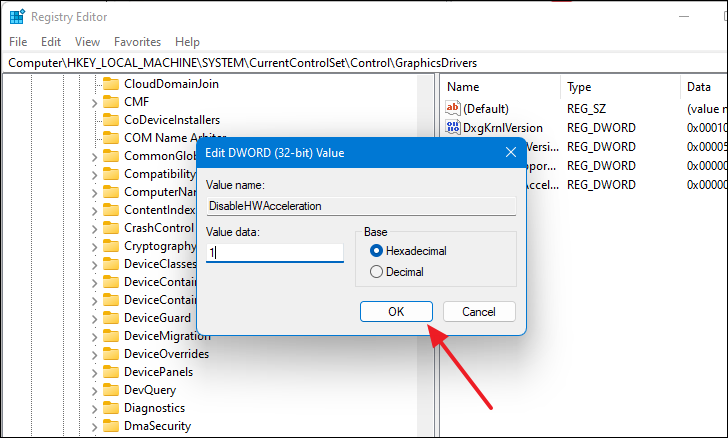Screen dimensions: 728x438
Task: Select the CMF folder icon
Action: [x=110, y=102]
